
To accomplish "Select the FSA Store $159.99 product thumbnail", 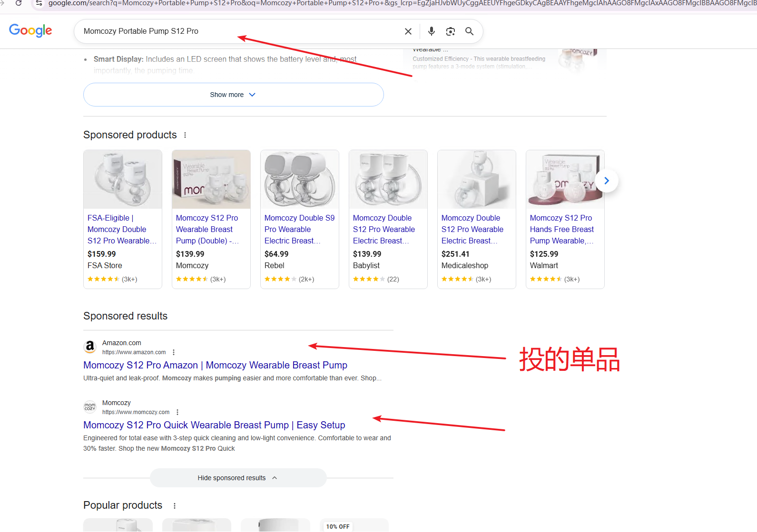I will click(x=123, y=180).
